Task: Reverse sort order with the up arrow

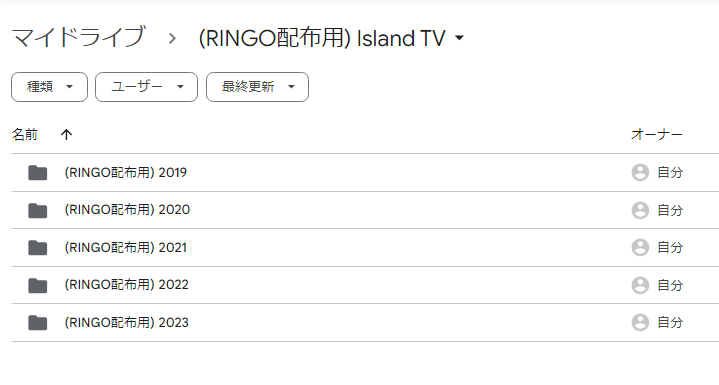Action: coord(66,135)
